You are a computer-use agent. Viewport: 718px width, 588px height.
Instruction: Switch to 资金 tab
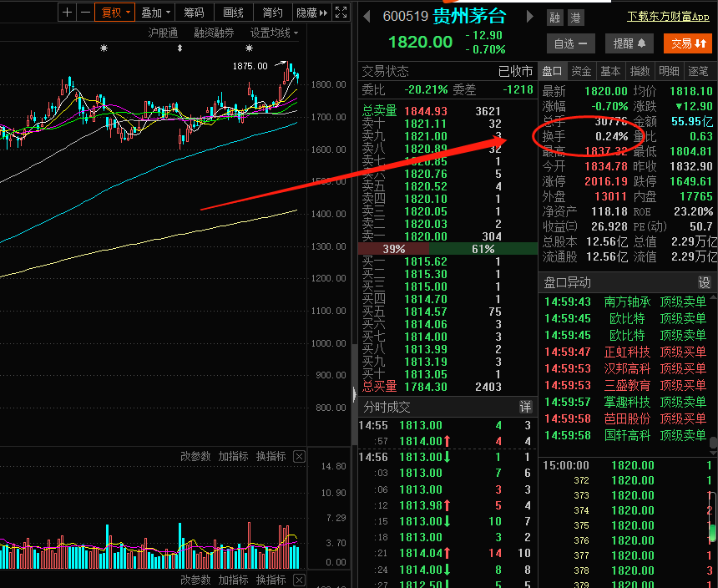coord(581,71)
